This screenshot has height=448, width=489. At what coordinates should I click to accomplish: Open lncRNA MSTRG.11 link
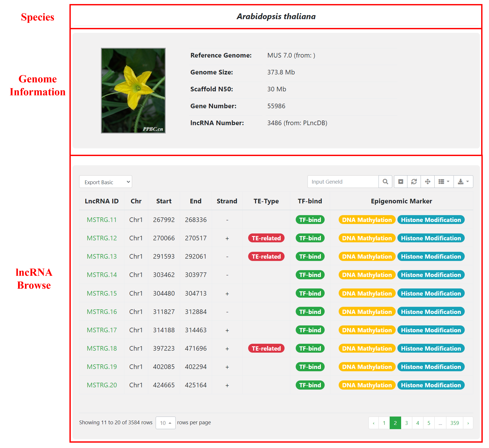[102, 220]
